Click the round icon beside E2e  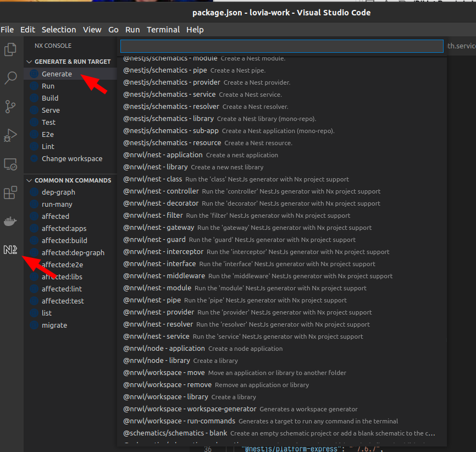pyautogui.click(x=34, y=134)
